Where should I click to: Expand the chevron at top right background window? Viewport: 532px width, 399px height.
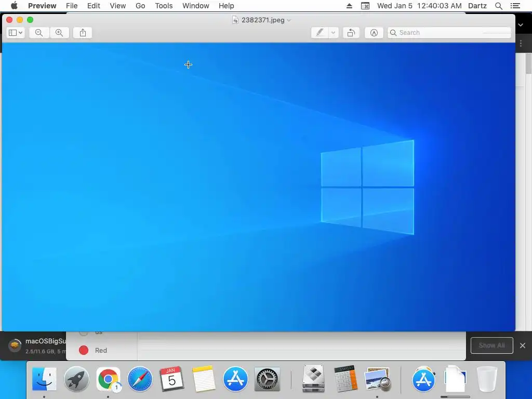pos(521,25)
